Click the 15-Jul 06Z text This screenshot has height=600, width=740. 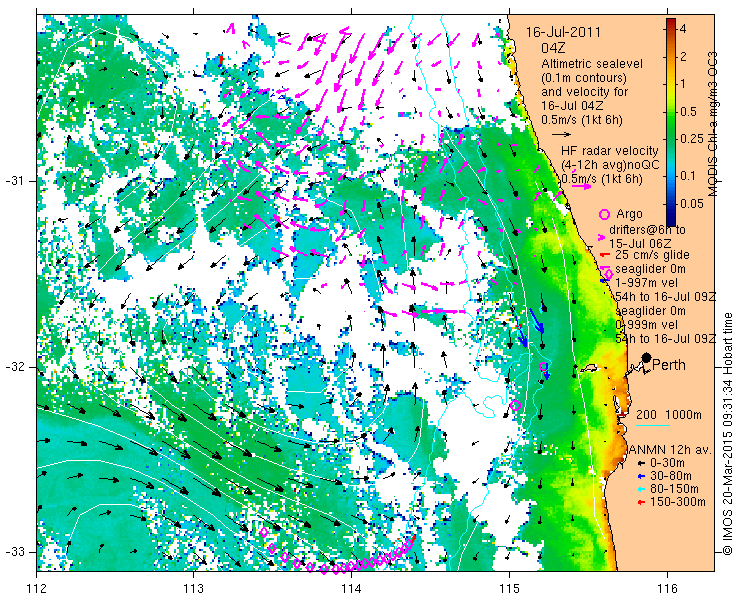point(640,244)
